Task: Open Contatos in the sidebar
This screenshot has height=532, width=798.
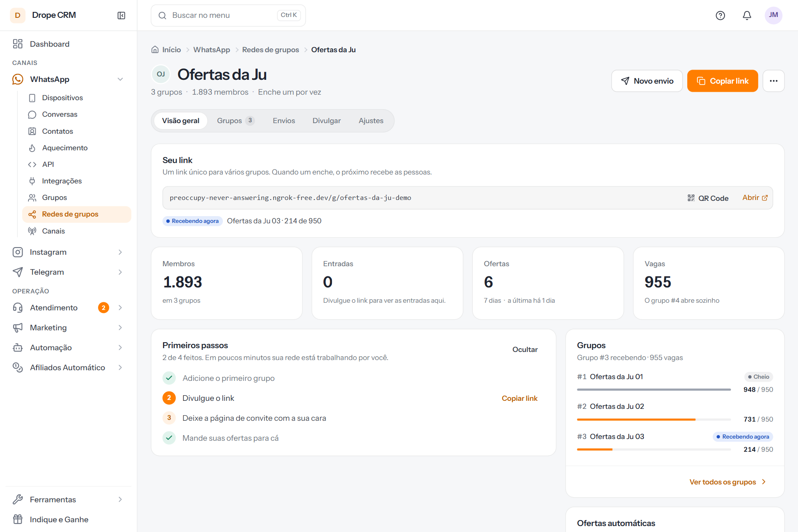Action: click(x=76, y=131)
